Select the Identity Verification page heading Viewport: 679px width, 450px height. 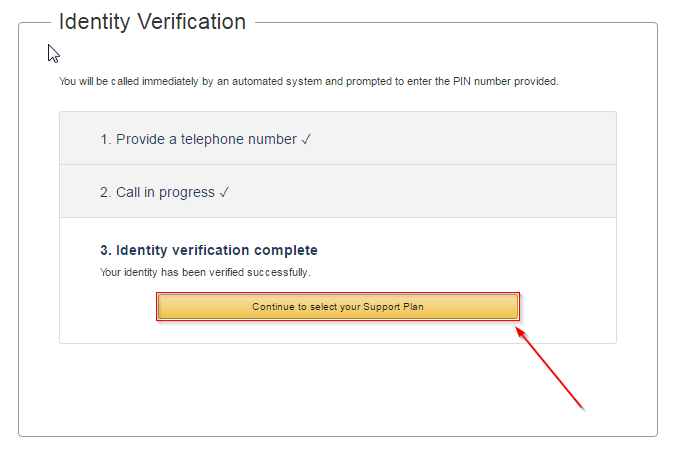point(152,22)
